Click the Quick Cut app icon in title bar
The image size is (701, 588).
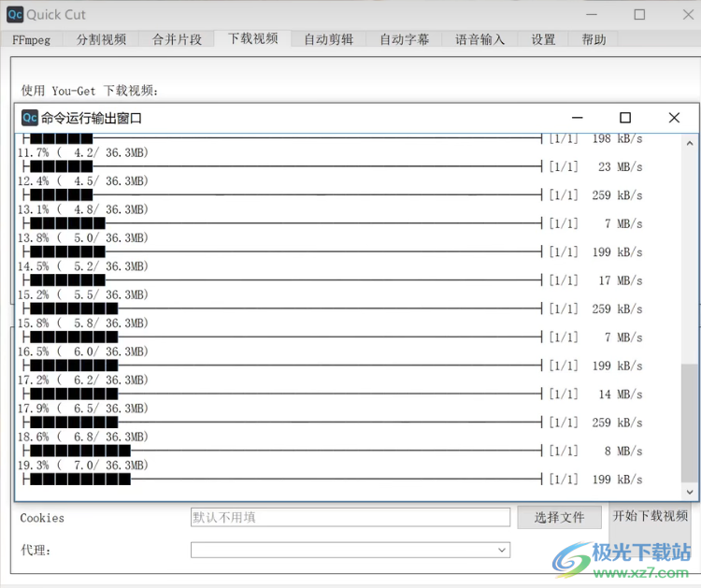click(15, 14)
